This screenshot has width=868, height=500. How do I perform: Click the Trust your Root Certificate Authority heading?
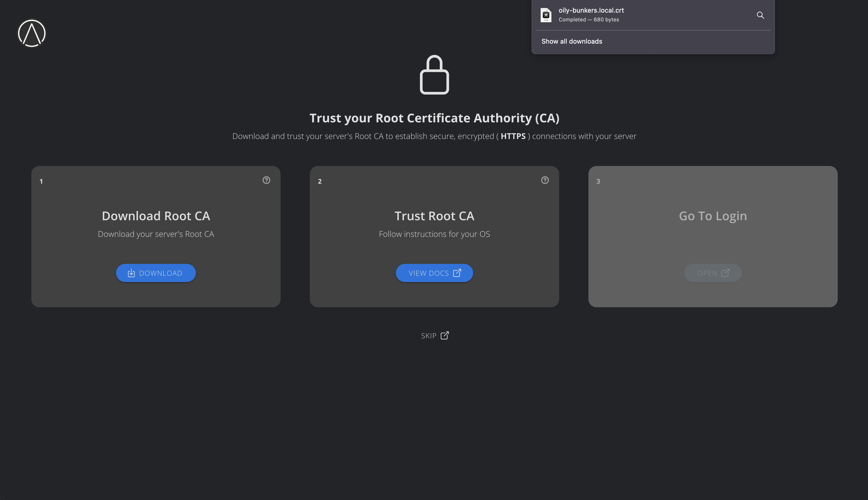click(x=434, y=118)
